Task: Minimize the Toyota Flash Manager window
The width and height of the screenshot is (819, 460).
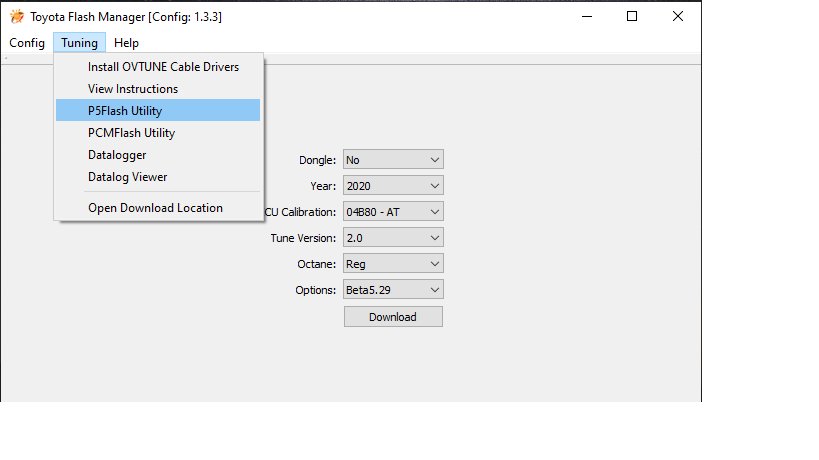Action: pos(587,17)
